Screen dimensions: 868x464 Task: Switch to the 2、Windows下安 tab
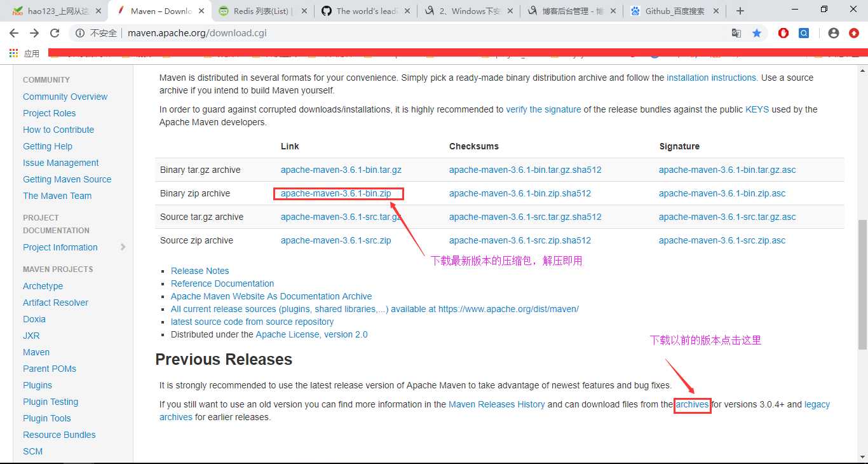point(467,11)
